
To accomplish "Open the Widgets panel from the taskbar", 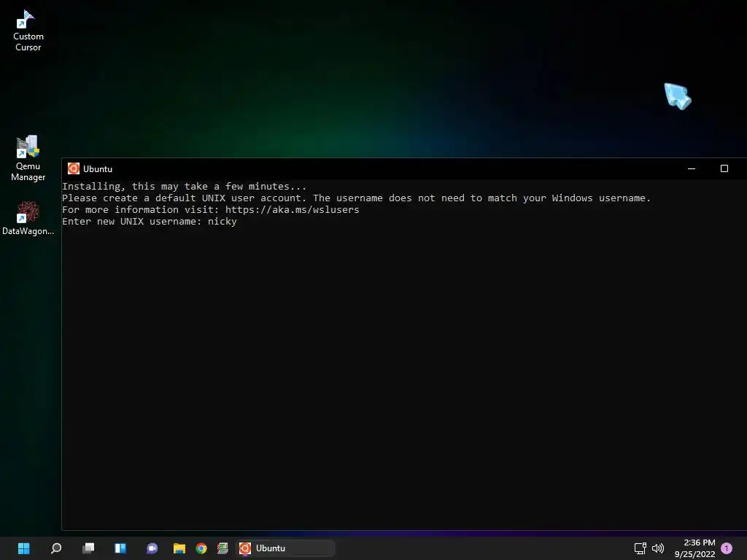I will point(120,548).
